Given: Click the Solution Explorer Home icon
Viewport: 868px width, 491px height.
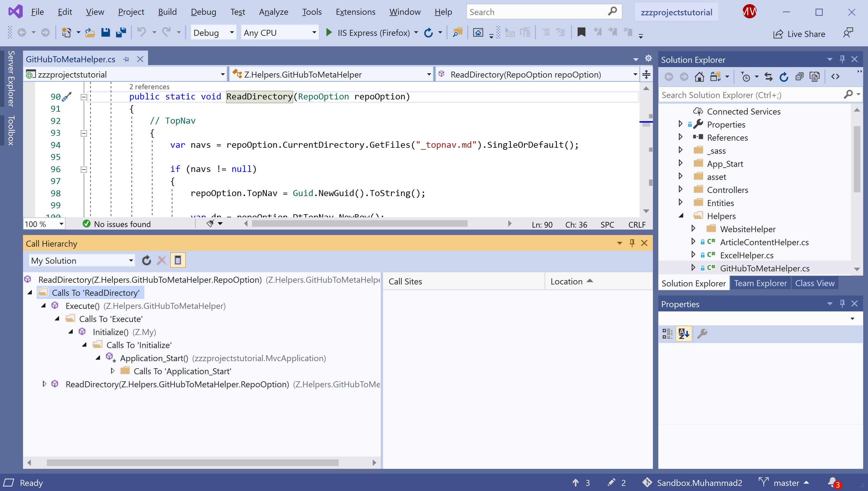Looking at the screenshot, I should click(699, 77).
